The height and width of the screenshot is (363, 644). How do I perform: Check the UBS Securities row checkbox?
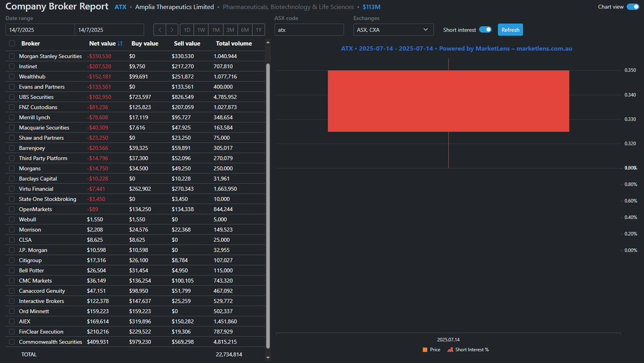(12, 97)
